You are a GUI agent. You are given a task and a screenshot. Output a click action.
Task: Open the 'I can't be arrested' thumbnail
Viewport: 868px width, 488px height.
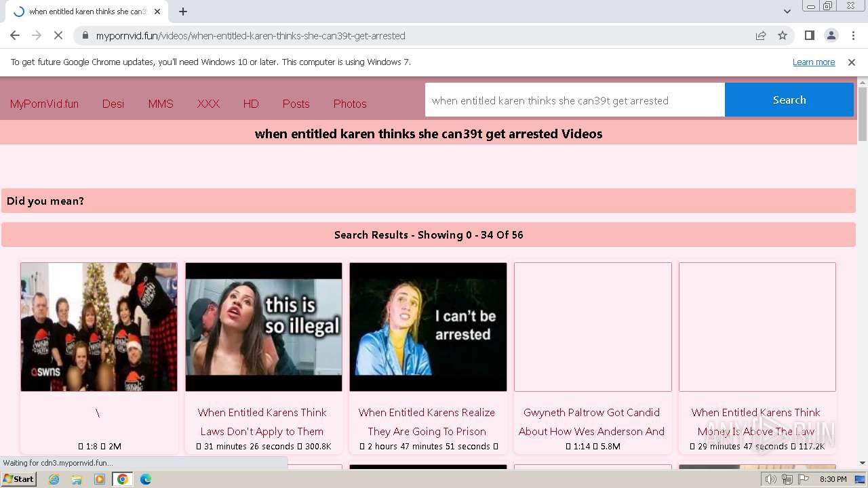point(428,327)
